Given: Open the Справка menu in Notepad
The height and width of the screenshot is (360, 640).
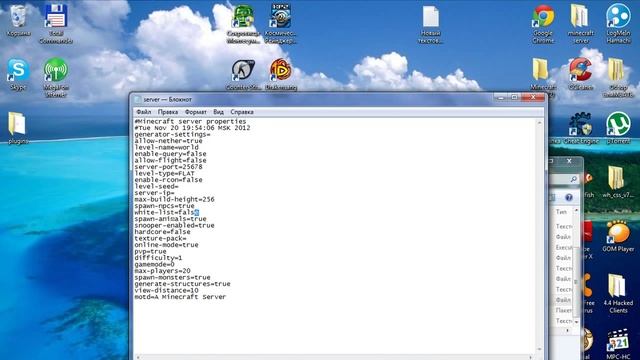Looking at the screenshot, I should pyautogui.click(x=242, y=112).
